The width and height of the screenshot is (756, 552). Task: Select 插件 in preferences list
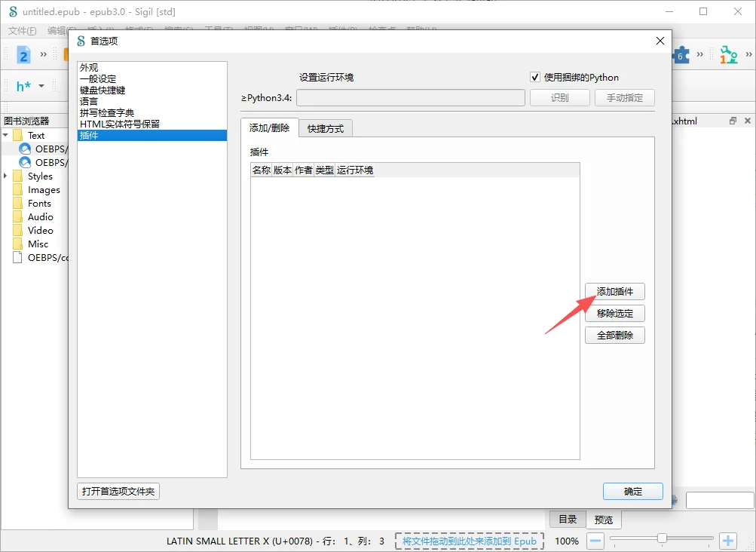click(152, 135)
